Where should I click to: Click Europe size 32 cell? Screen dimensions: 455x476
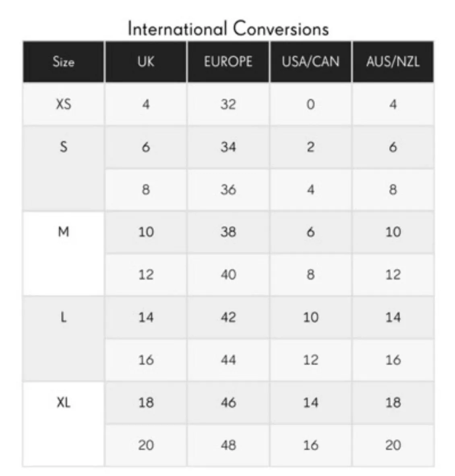(228, 104)
